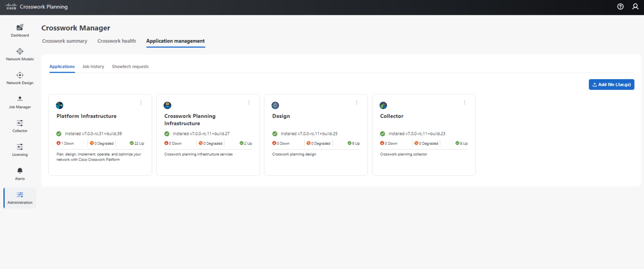This screenshot has width=644, height=269.
Task: Click Platform Infrastructure installed checkmark icon
Action: pos(59,134)
